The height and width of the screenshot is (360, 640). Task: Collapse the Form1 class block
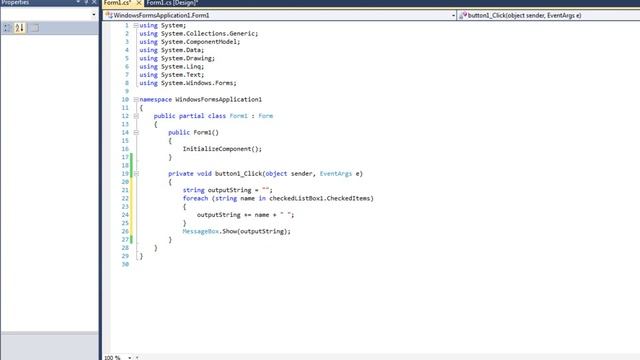tap(136, 116)
